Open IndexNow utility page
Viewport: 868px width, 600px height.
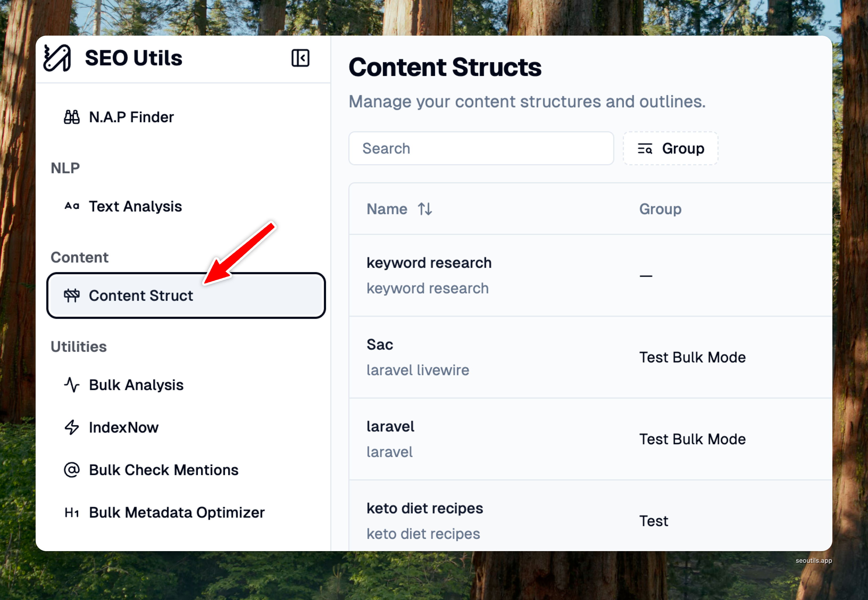tap(124, 428)
